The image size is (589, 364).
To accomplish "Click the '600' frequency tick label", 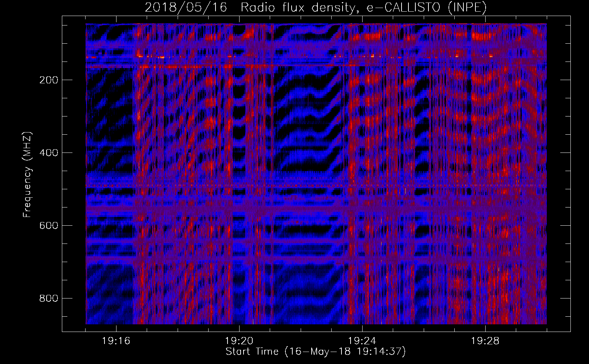I will click(49, 226).
